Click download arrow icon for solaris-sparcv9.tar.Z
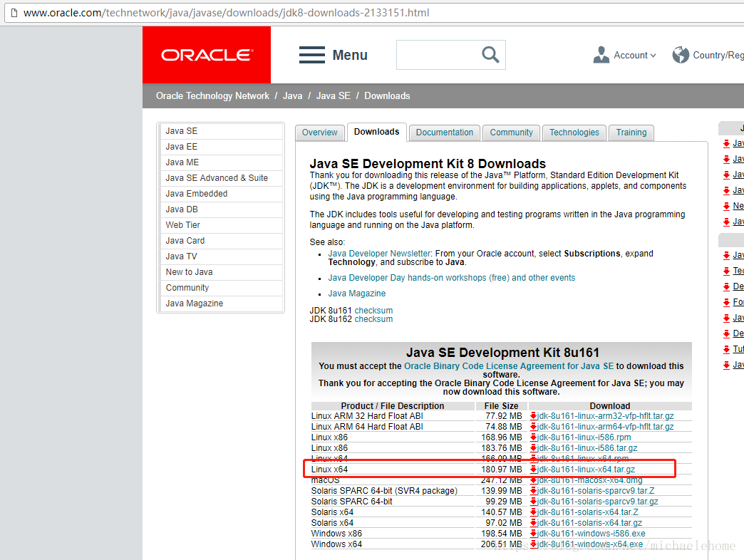Viewport: 744px width, 560px height. tap(533, 491)
